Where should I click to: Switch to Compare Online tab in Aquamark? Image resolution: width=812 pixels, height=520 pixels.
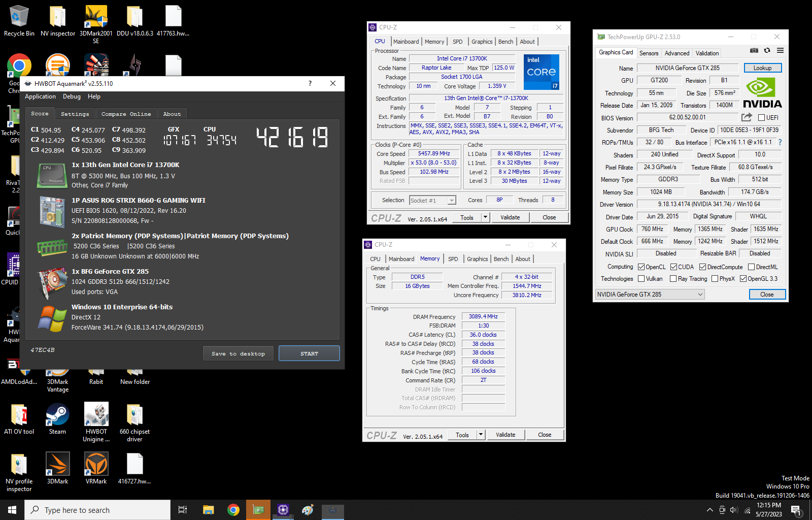pyautogui.click(x=126, y=114)
